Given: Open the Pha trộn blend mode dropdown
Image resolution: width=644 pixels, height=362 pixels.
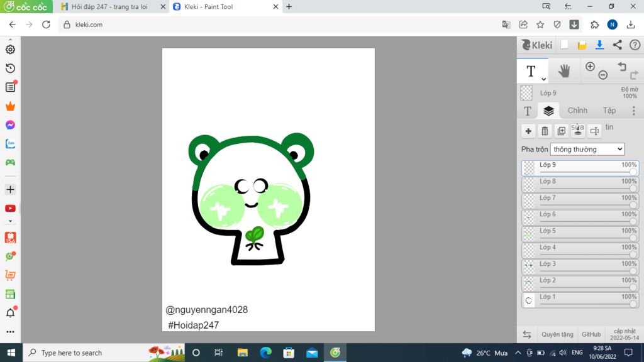Looking at the screenshot, I should (587, 150).
